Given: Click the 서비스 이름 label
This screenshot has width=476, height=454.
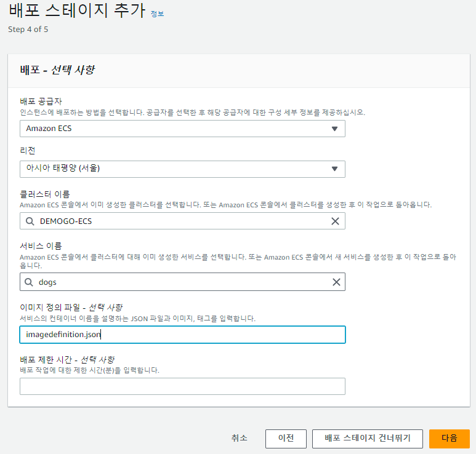Looking at the screenshot, I should pyautogui.click(x=41, y=246).
